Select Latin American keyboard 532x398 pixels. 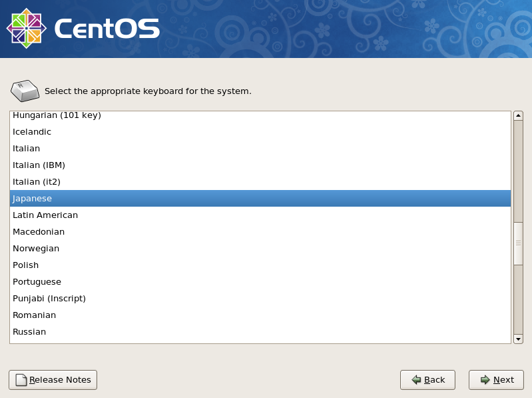(x=260, y=215)
